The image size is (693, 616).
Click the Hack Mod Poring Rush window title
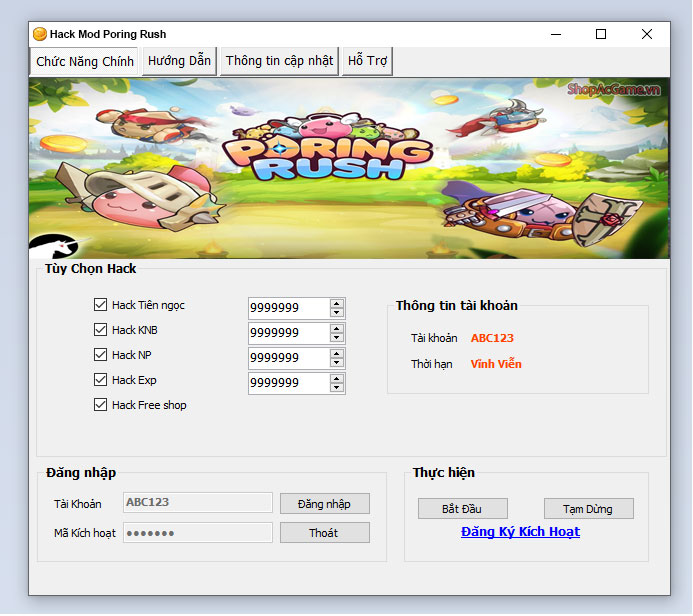click(108, 34)
